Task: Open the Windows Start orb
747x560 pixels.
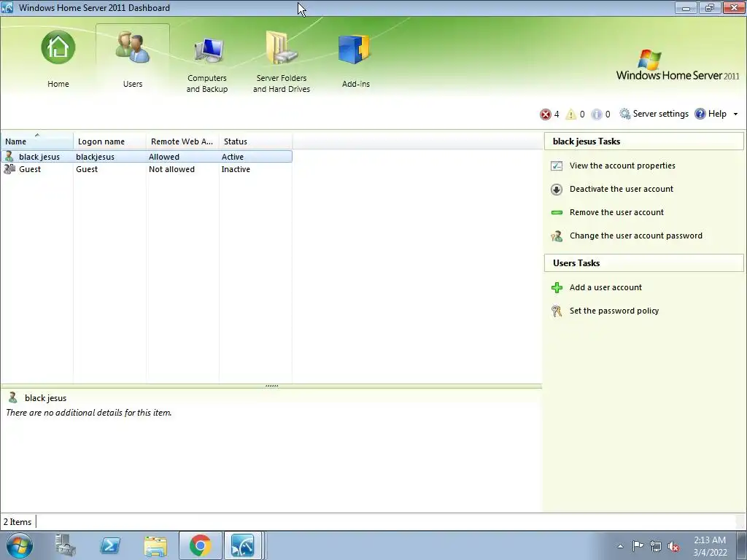Action: pos(20,545)
